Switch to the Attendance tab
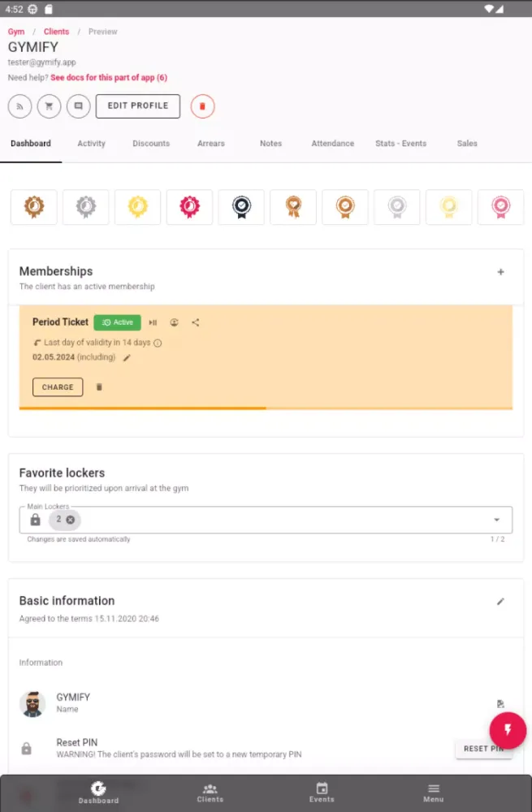 click(332, 144)
